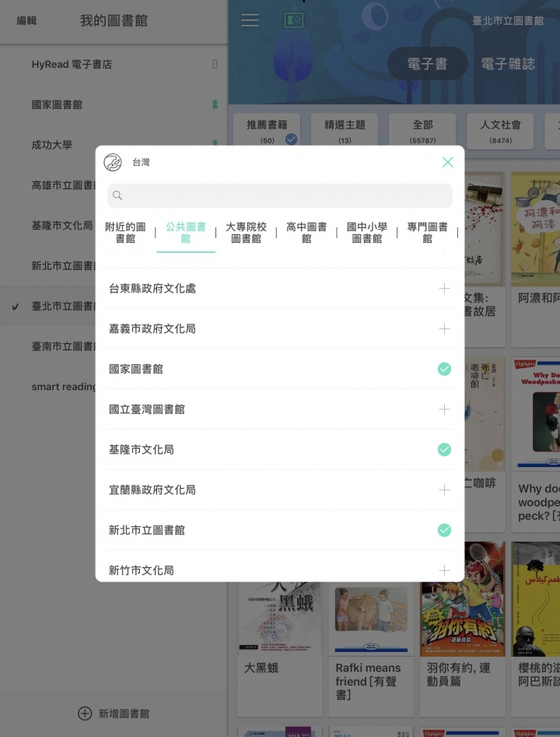Close the Taiwan library picker dialog
This screenshot has width=560, height=737.
[448, 162]
